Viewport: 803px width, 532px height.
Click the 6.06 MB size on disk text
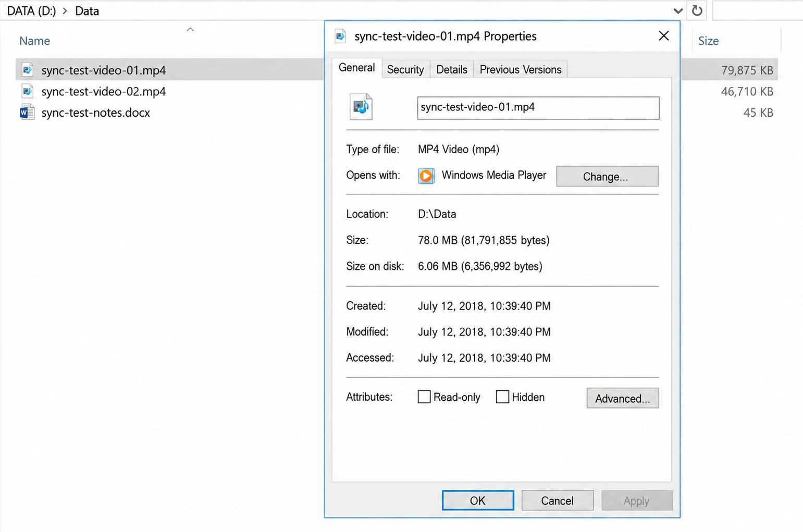coord(480,266)
